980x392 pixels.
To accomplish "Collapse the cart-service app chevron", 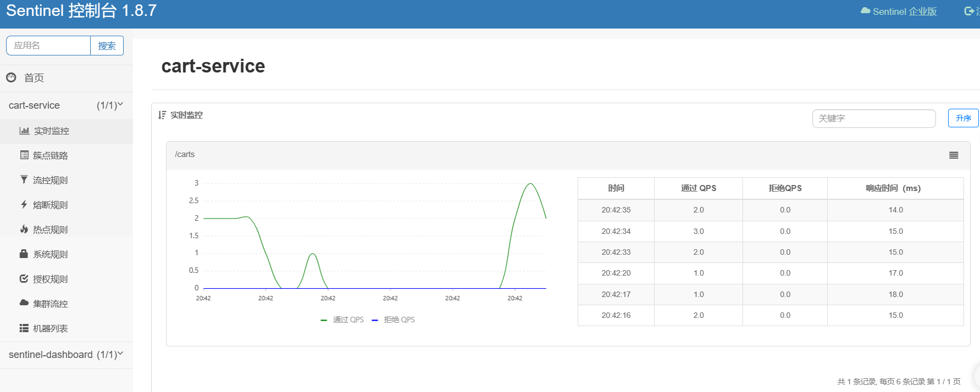I will coord(120,104).
